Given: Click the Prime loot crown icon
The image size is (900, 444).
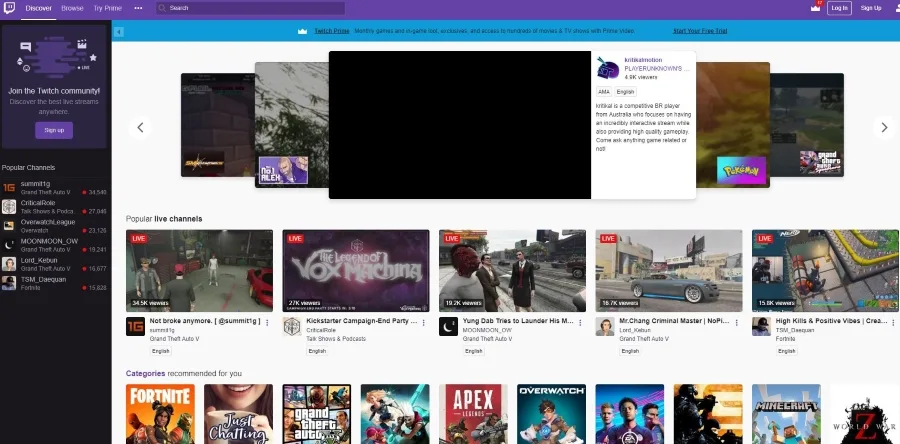Looking at the screenshot, I should [x=815, y=8].
